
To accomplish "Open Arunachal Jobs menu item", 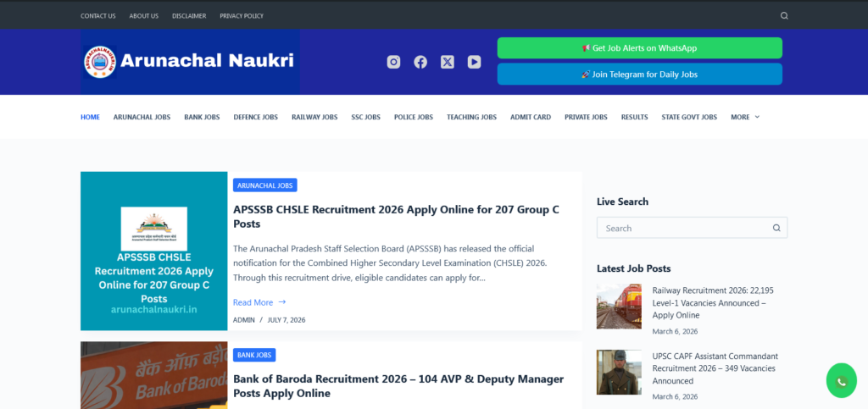I will (x=142, y=117).
